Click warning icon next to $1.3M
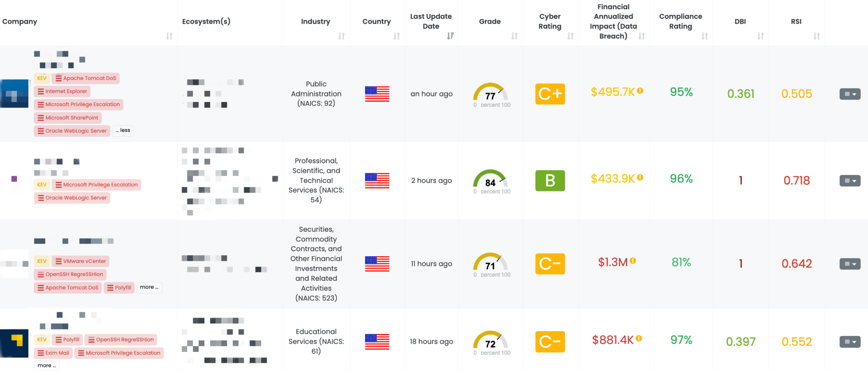This screenshot has width=868, height=371. [633, 261]
